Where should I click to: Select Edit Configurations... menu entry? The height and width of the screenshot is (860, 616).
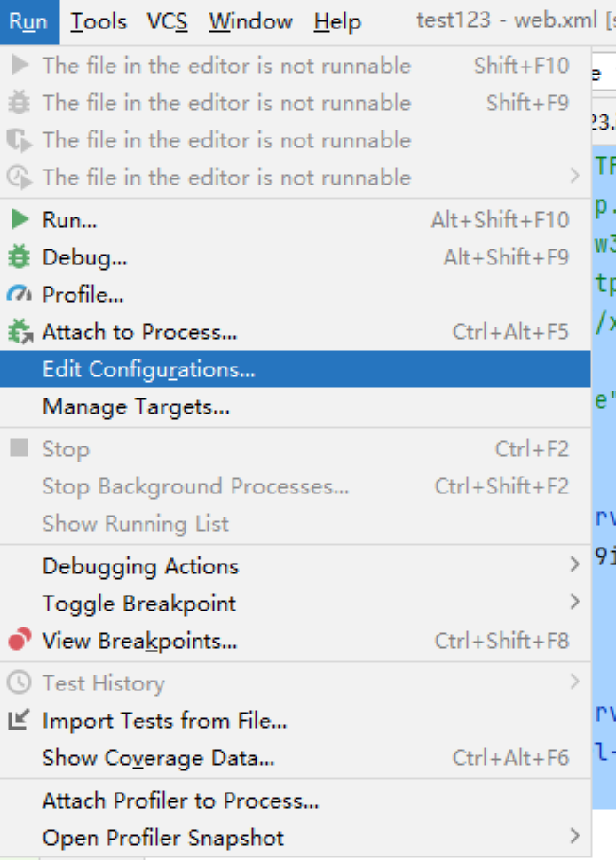click(295, 369)
